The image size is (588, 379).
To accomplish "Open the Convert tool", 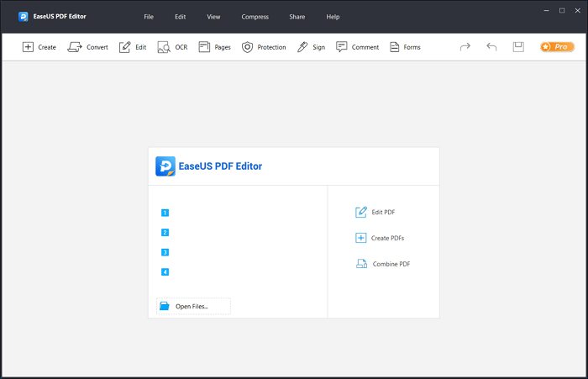I will pos(87,47).
